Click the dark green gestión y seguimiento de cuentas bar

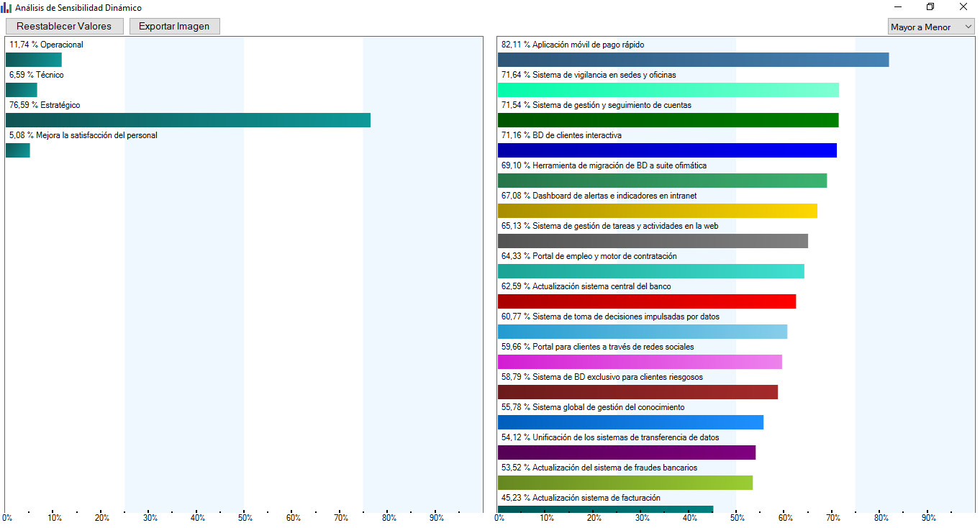coord(668,120)
